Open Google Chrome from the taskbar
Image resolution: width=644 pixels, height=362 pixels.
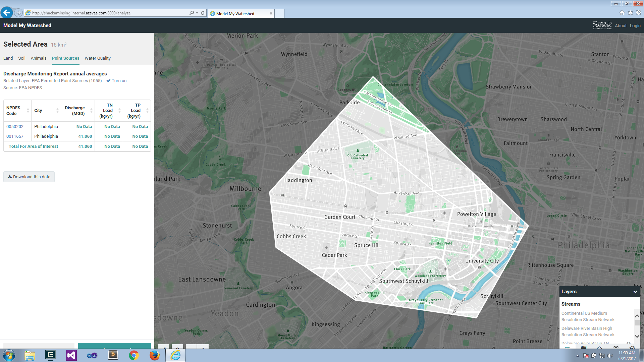(134, 355)
